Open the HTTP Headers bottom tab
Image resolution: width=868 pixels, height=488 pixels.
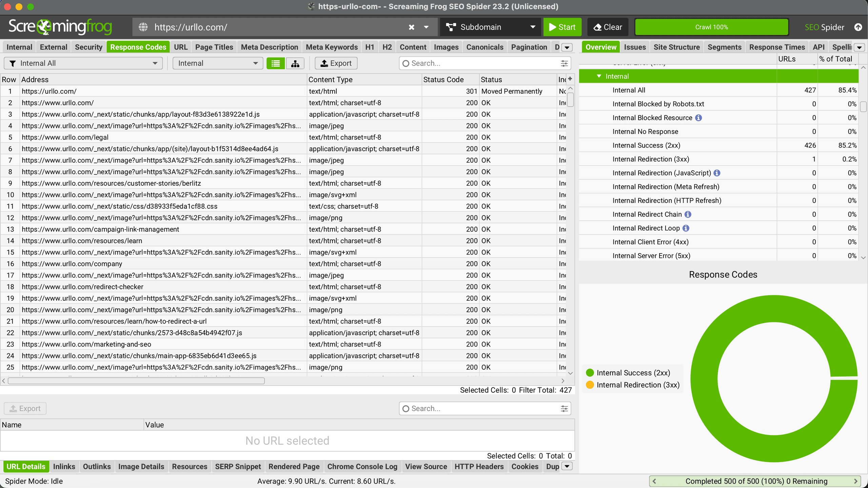point(479,467)
